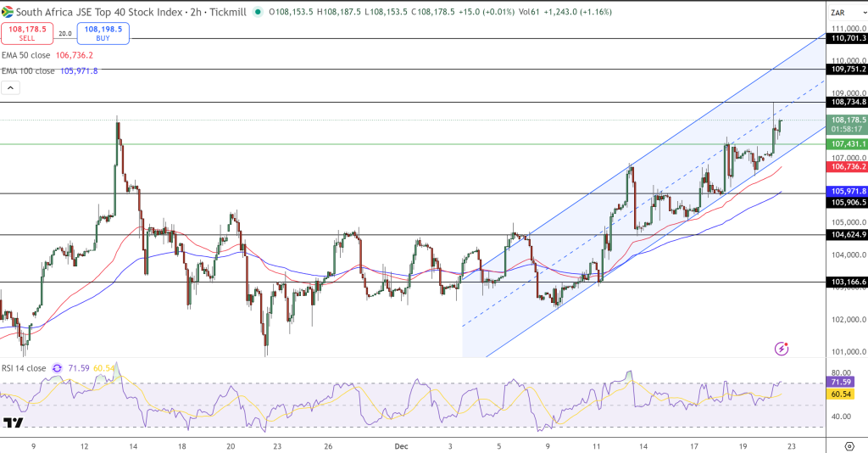Click the red 106,736.2 EMA price label
Image resolution: width=868 pixels, height=453 pixels.
tap(847, 166)
